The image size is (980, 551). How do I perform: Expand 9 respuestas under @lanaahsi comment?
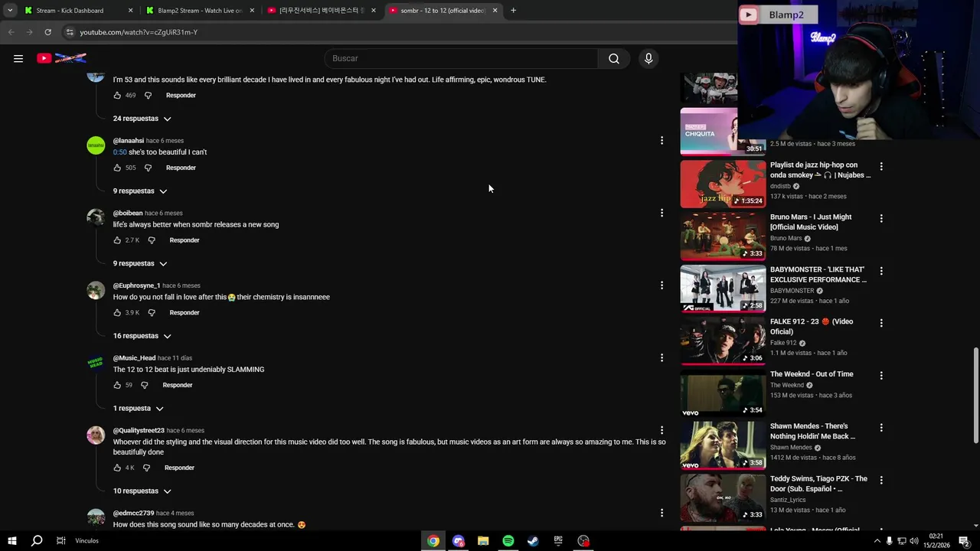pyautogui.click(x=140, y=191)
